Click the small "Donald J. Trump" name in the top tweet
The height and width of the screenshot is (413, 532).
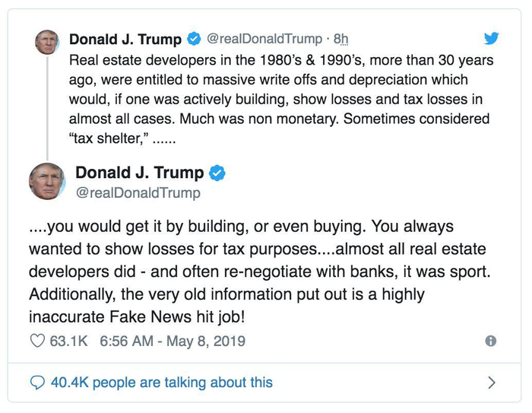click(x=125, y=39)
